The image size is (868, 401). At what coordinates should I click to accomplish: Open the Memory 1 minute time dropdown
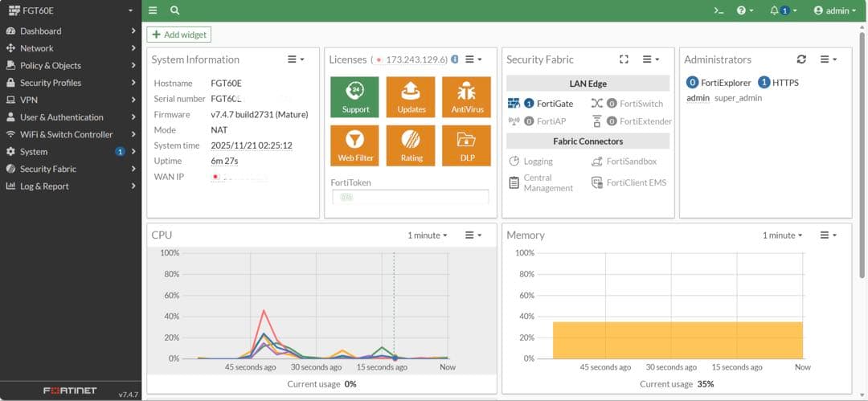782,235
